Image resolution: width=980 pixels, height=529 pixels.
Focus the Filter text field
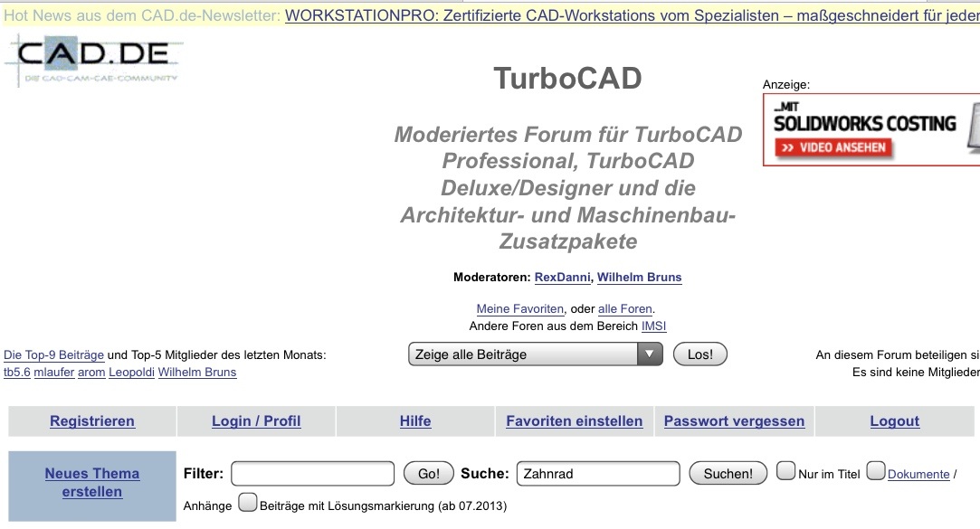point(312,474)
